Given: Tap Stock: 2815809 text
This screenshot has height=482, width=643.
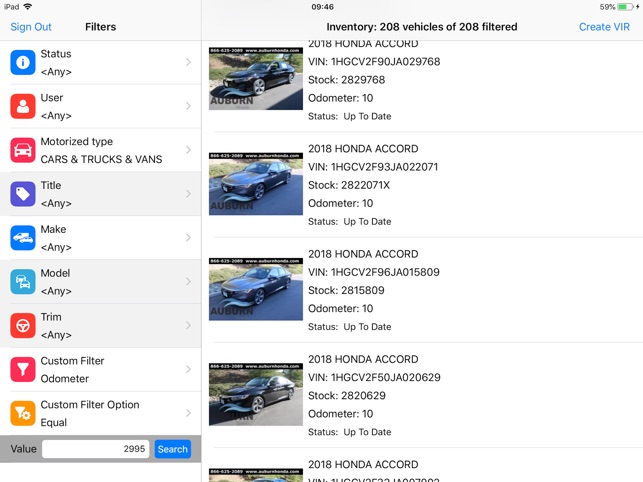Looking at the screenshot, I should click(347, 290).
